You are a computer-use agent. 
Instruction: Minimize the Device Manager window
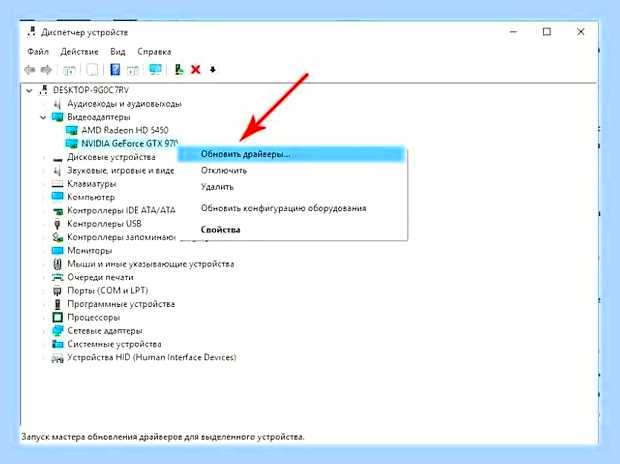[x=513, y=32]
